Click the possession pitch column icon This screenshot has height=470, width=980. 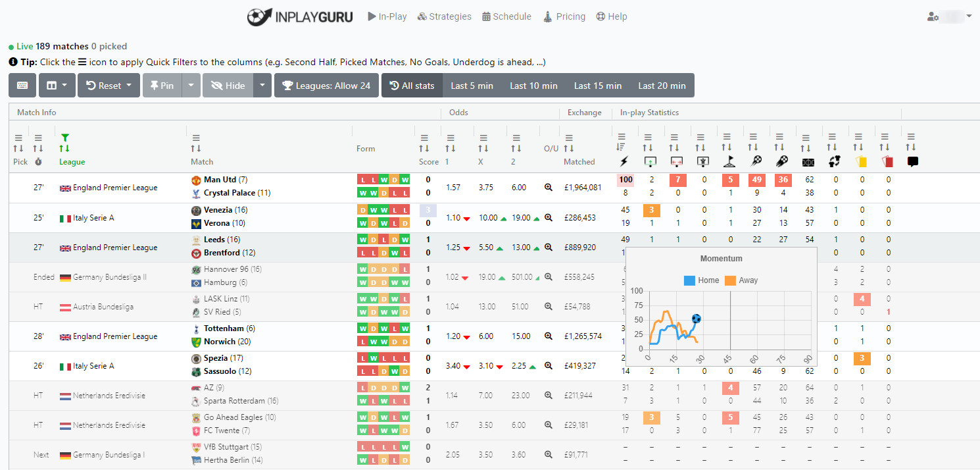pyautogui.click(x=807, y=161)
